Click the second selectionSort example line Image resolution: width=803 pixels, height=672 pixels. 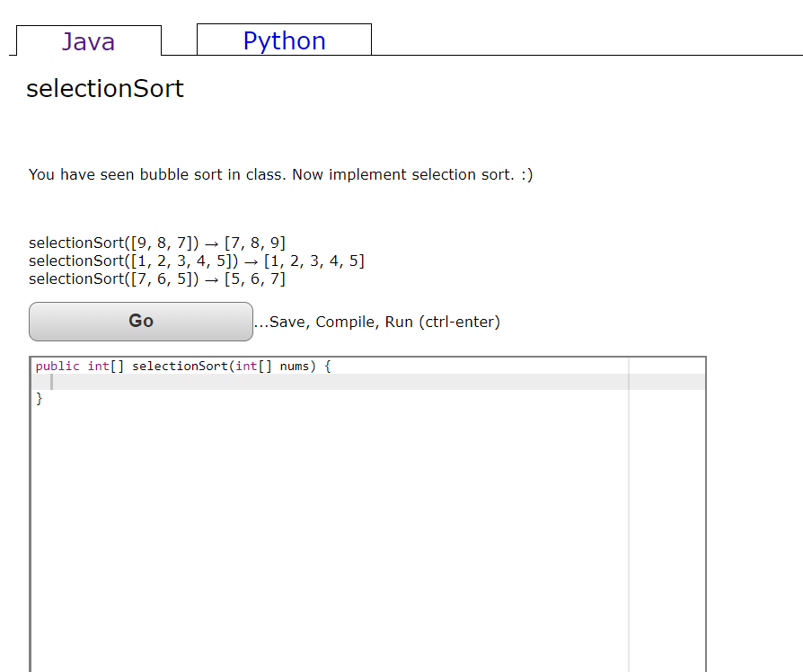click(196, 261)
